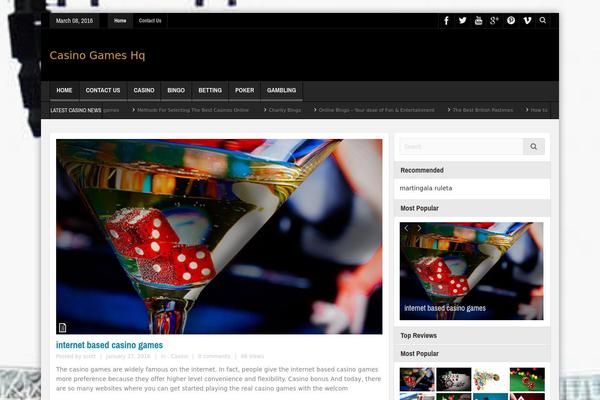Click the small Contact Us link in top bar
Screen dimensions: 600x400
click(150, 21)
